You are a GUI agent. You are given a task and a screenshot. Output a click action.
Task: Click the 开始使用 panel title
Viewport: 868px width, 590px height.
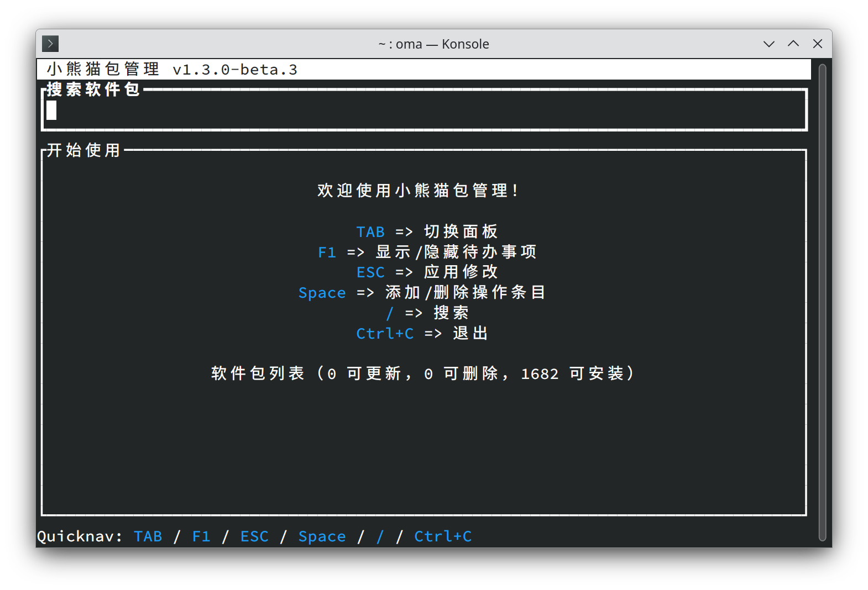coord(83,150)
